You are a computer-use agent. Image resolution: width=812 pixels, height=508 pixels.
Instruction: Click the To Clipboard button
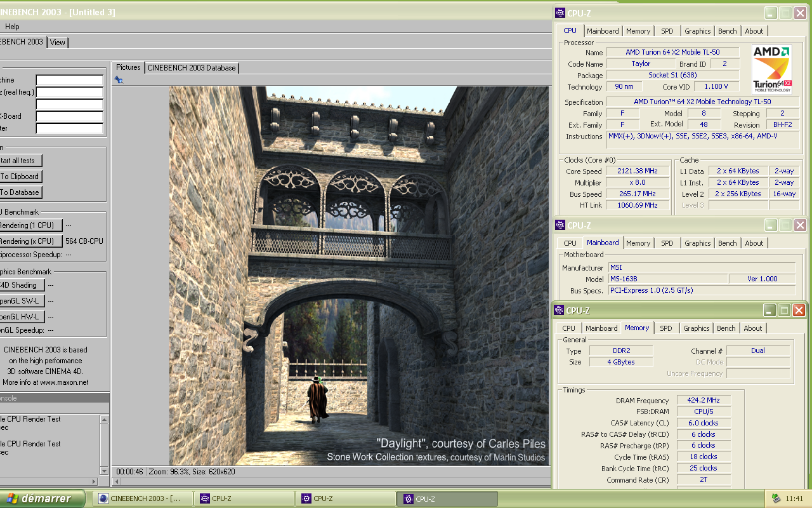coord(20,177)
